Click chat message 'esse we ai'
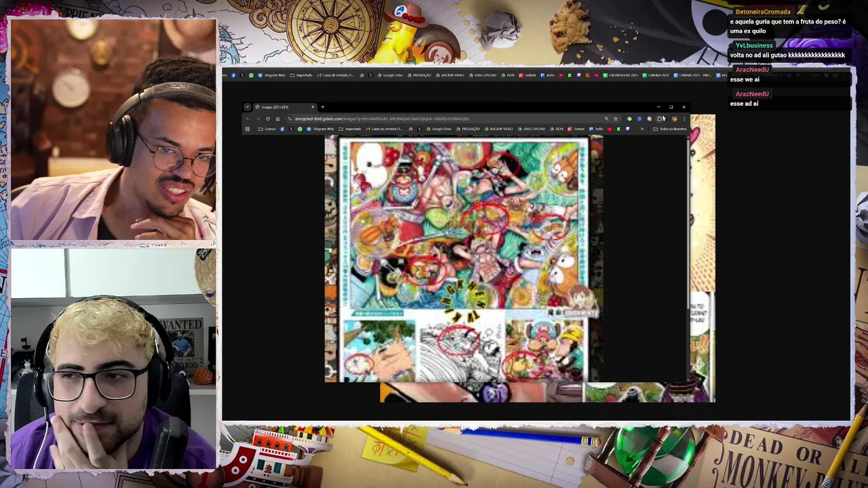868x488 pixels. pyautogui.click(x=745, y=79)
